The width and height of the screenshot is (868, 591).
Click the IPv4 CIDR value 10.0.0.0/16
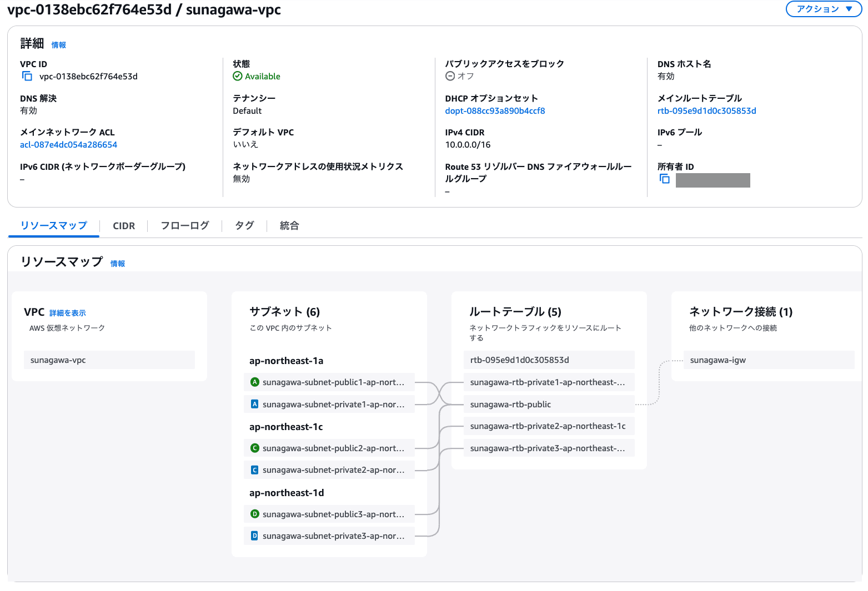click(468, 144)
